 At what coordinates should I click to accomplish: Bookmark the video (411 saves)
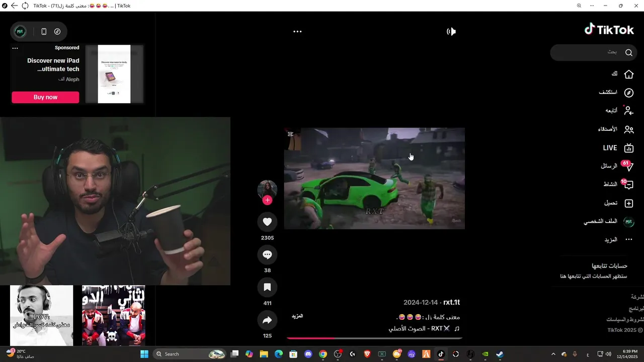tap(267, 287)
